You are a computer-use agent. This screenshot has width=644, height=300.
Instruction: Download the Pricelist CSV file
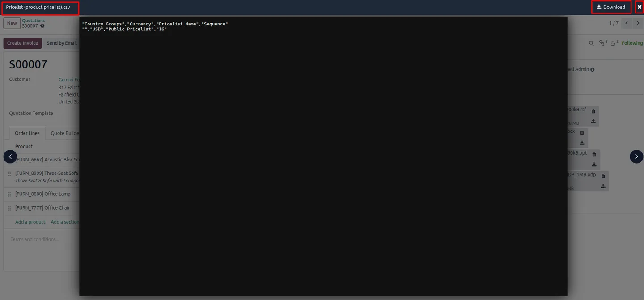(611, 7)
